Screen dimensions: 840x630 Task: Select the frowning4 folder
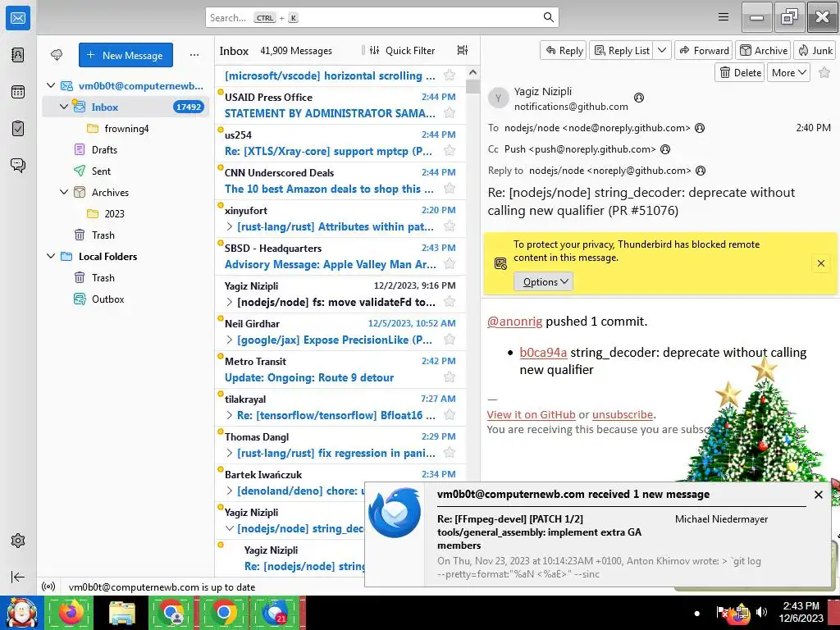tap(127, 128)
